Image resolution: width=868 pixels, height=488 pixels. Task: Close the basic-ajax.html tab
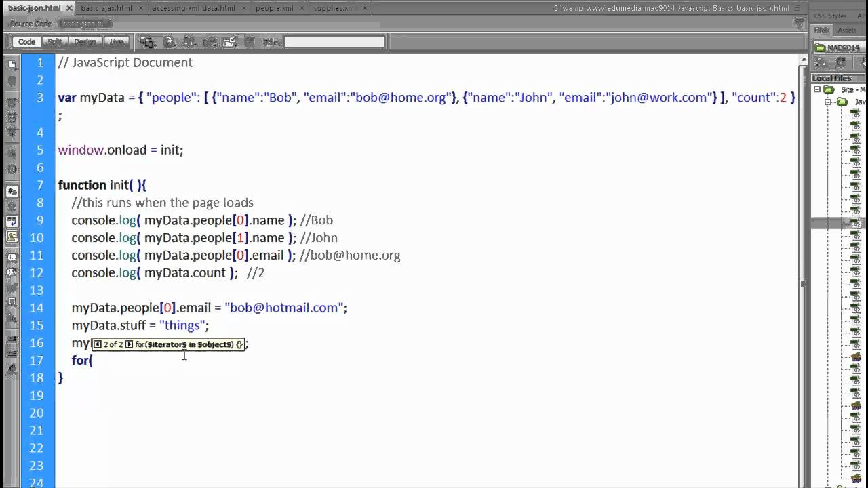[141, 8]
